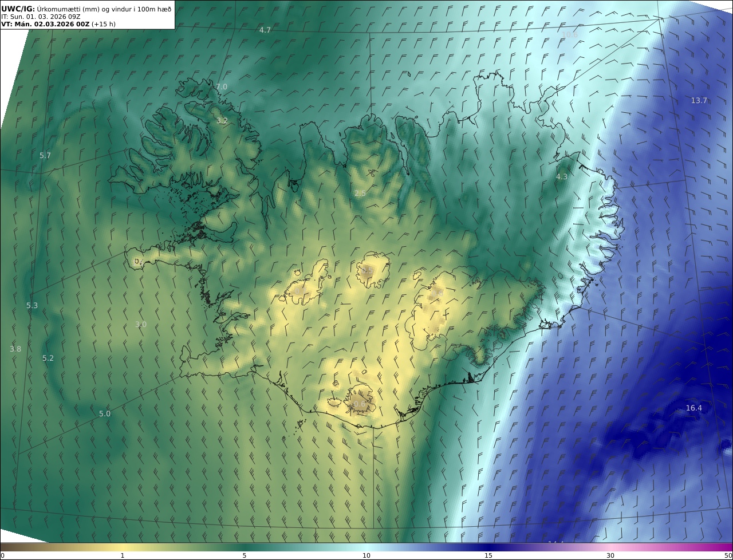Click the 'UWC/IG:' label in the header
Viewport: 733px width, 560px height.
(18, 9)
